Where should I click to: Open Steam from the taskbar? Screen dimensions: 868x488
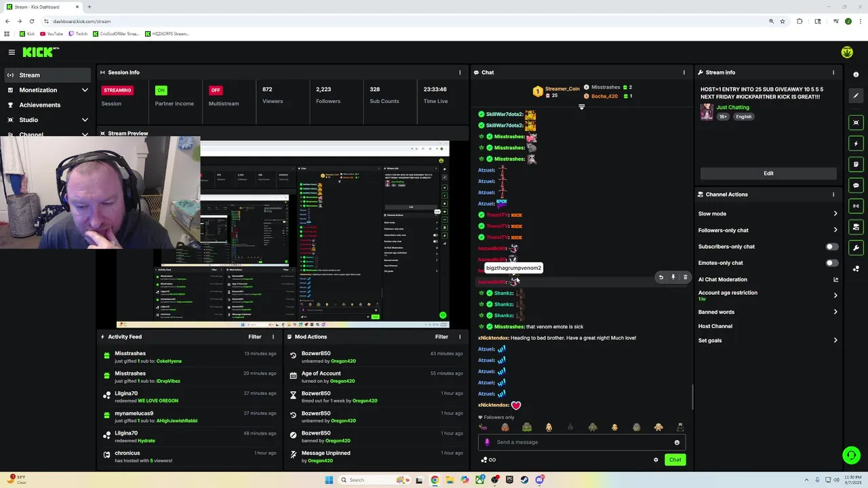(524, 480)
